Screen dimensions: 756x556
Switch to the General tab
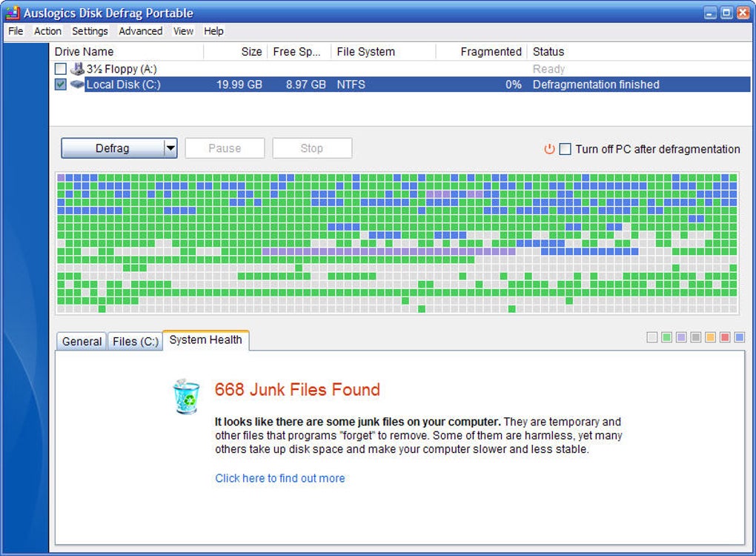(x=82, y=342)
